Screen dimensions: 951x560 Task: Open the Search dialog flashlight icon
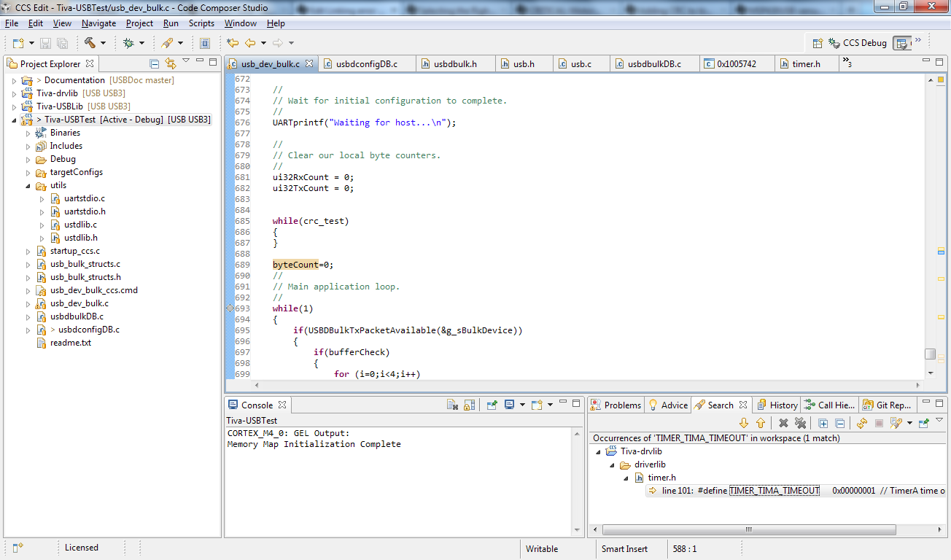(167, 42)
